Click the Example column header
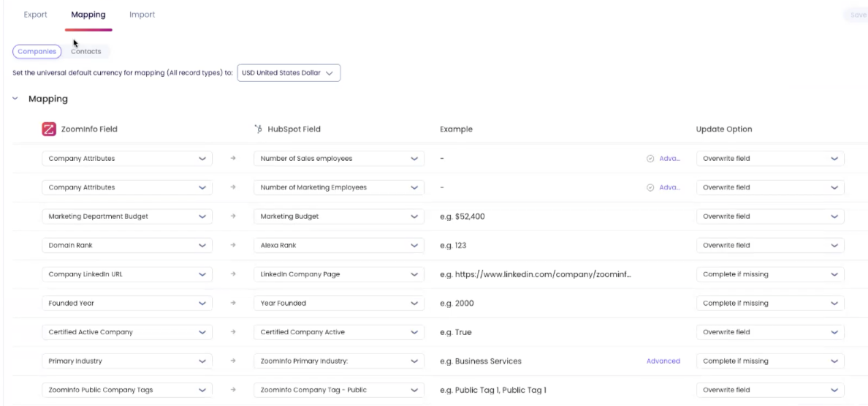The width and height of the screenshot is (868, 406). coord(456,129)
